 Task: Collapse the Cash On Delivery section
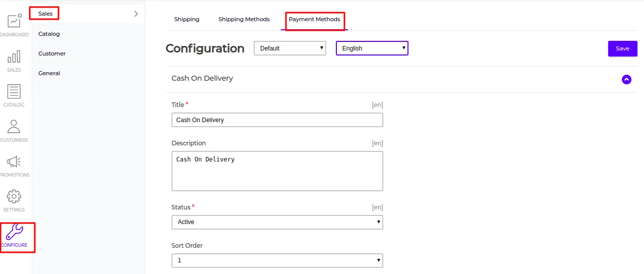pos(626,79)
